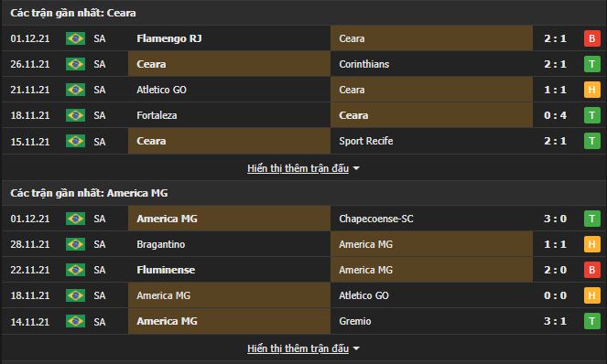
Task: Click green T badge on Ceara vs Corinthians
Action: click(x=592, y=64)
